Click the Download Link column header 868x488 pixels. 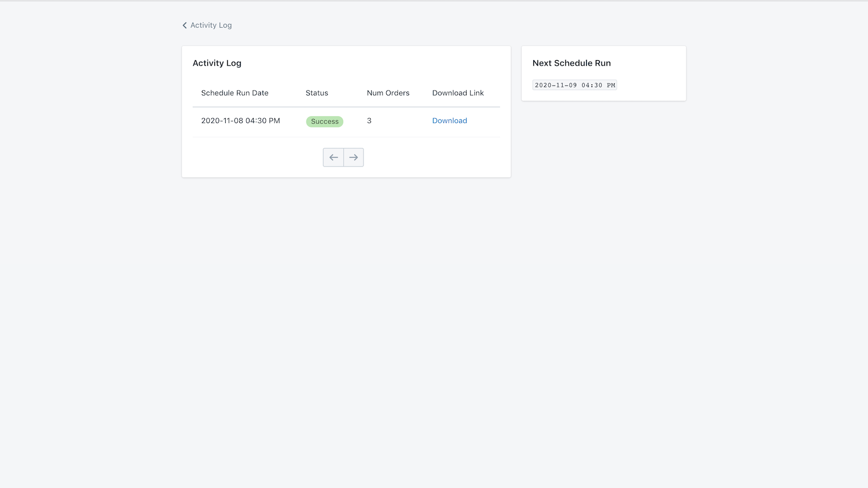tap(458, 93)
